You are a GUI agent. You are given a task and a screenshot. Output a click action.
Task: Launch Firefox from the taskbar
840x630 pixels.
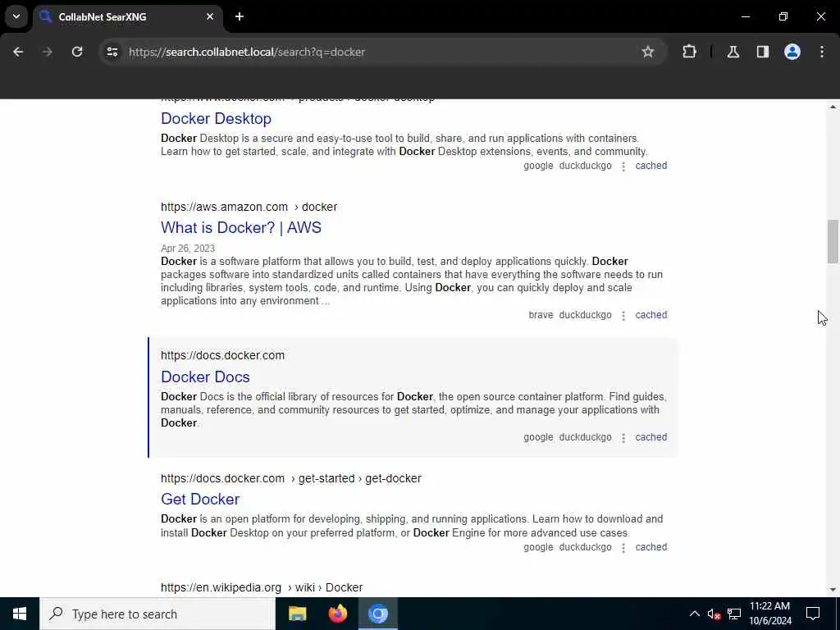pyautogui.click(x=337, y=614)
